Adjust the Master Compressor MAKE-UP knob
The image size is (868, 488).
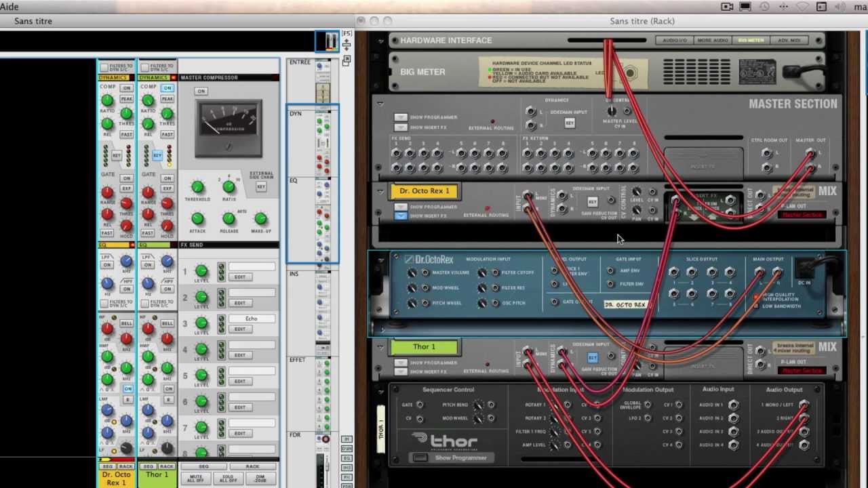click(x=260, y=218)
